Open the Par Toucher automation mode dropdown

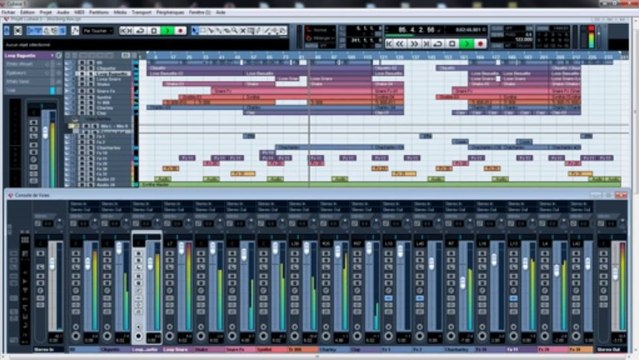97,31
